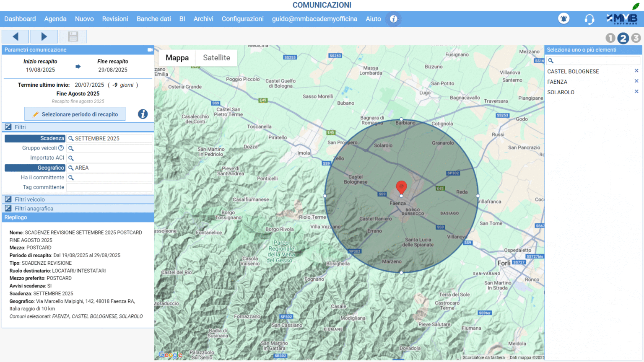Collapse the Filtri section
This screenshot has width=644, height=362.
click(x=20, y=127)
